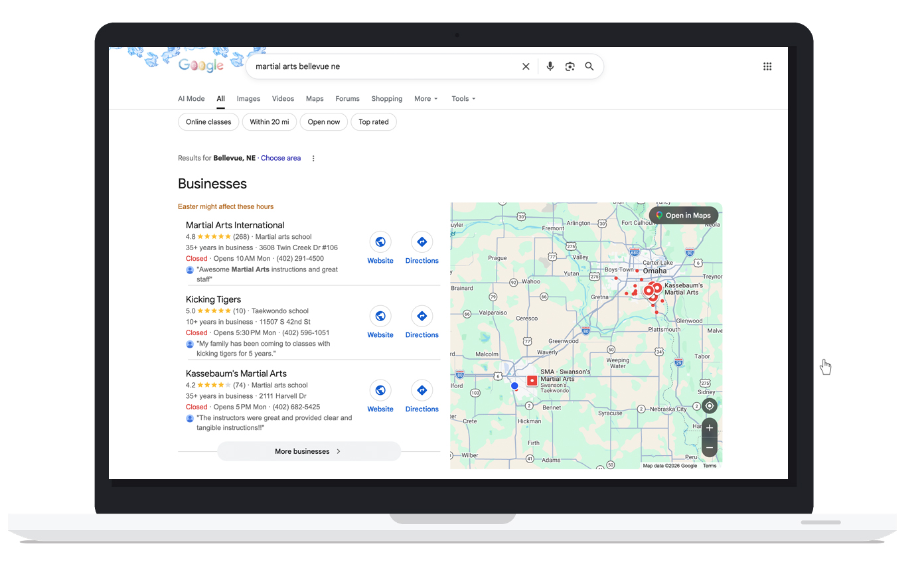Click the Choose area link
Viewport: 924px width, 564px height.
[281, 159]
